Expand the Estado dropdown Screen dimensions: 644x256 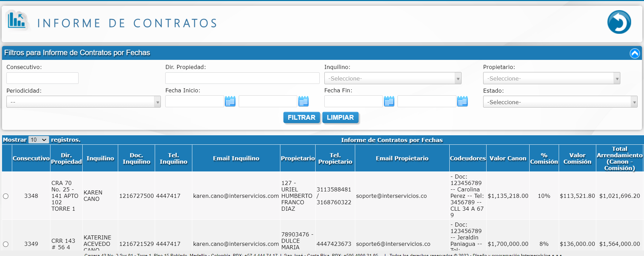(560, 102)
